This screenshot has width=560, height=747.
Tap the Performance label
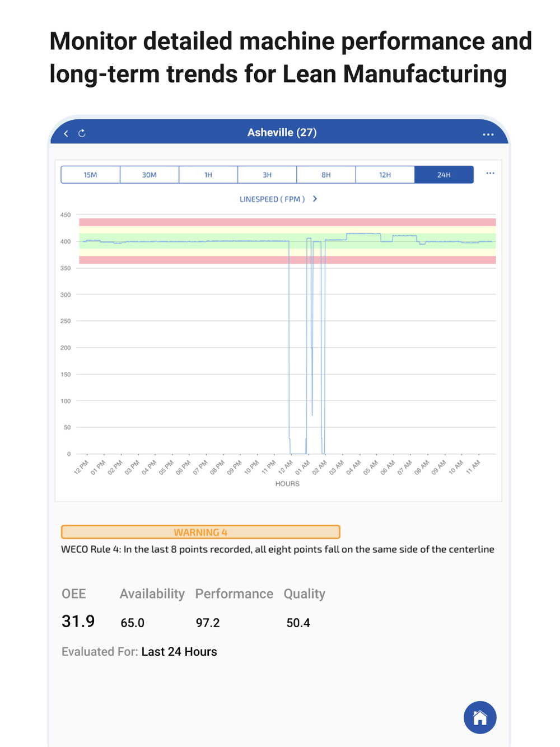234,594
